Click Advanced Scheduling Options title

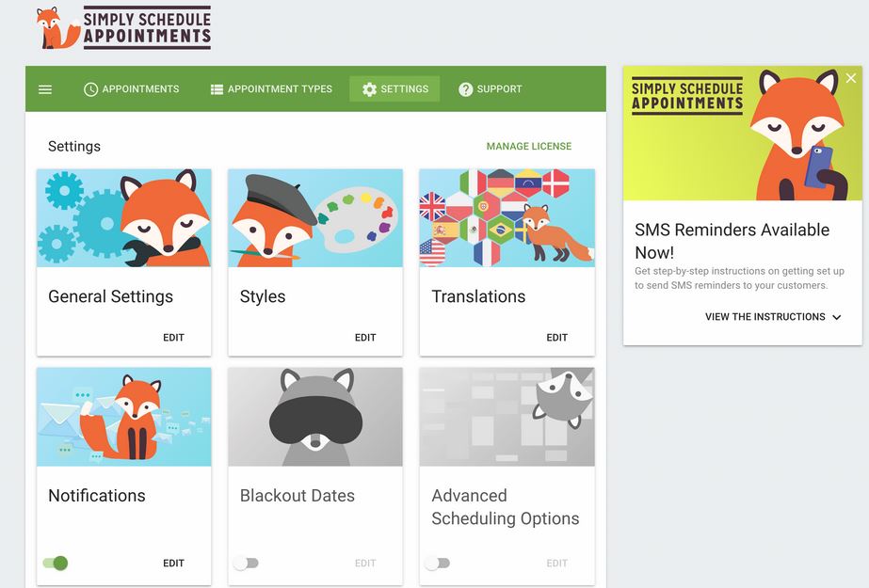click(x=506, y=507)
